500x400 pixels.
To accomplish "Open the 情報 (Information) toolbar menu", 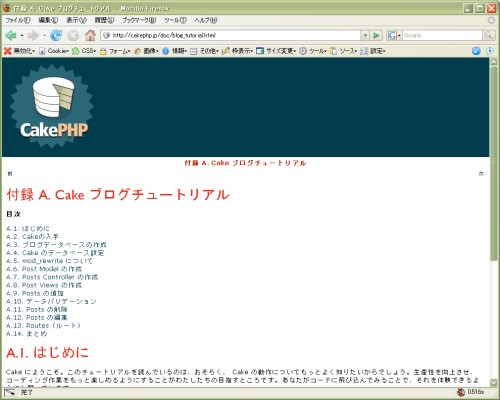I will [175, 51].
